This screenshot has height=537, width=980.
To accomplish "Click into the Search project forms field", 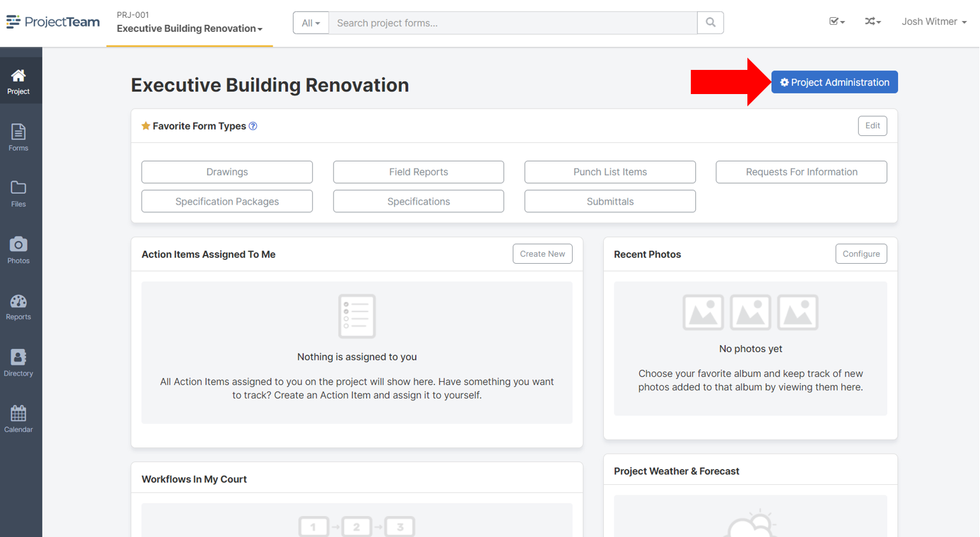I will coord(513,23).
